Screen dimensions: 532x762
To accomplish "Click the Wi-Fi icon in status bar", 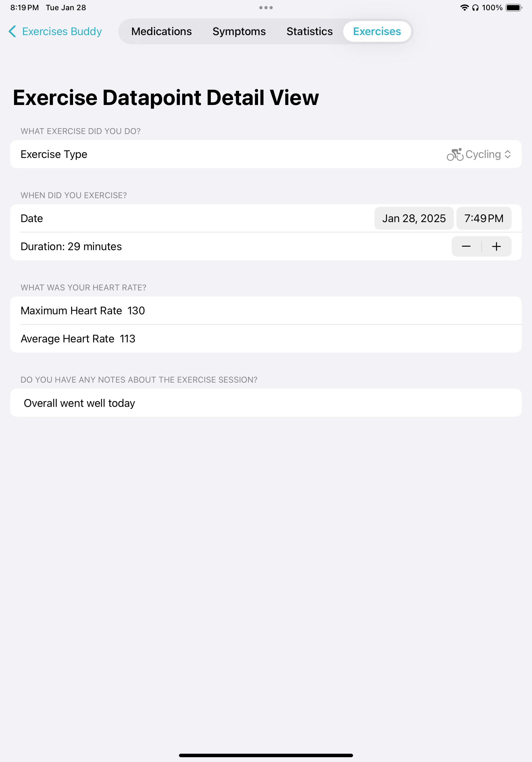I will pos(464,7).
